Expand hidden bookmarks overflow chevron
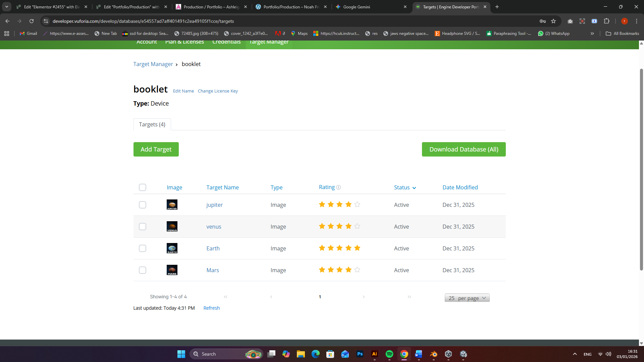The width and height of the screenshot is (644, 362). click(592, 34)
